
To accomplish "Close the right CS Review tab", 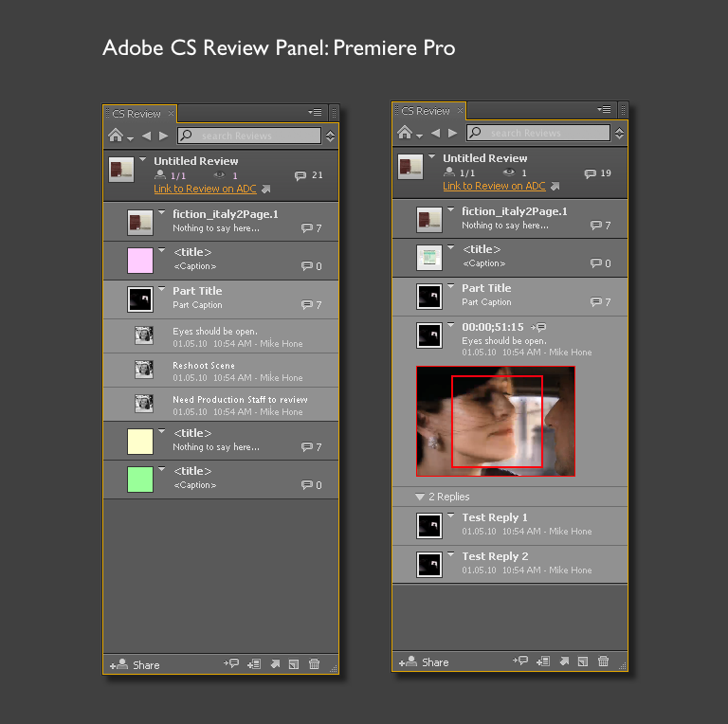I will pos(460,111).
